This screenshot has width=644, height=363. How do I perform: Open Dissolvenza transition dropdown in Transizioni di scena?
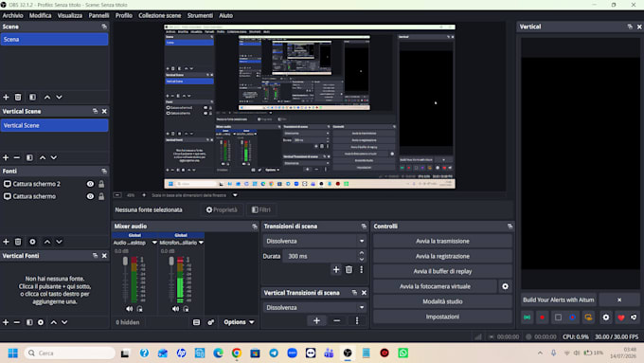click(x=314, y=241)
